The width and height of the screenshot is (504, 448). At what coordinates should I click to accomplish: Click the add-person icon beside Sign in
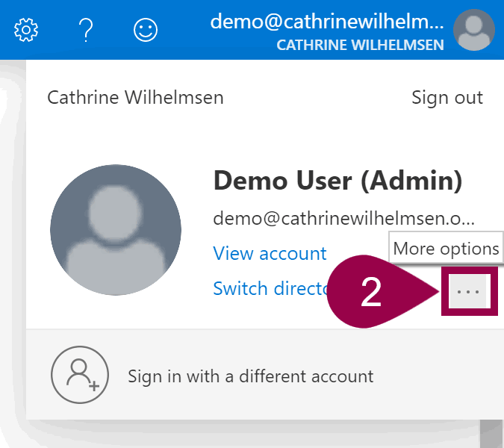pos(80,375)
